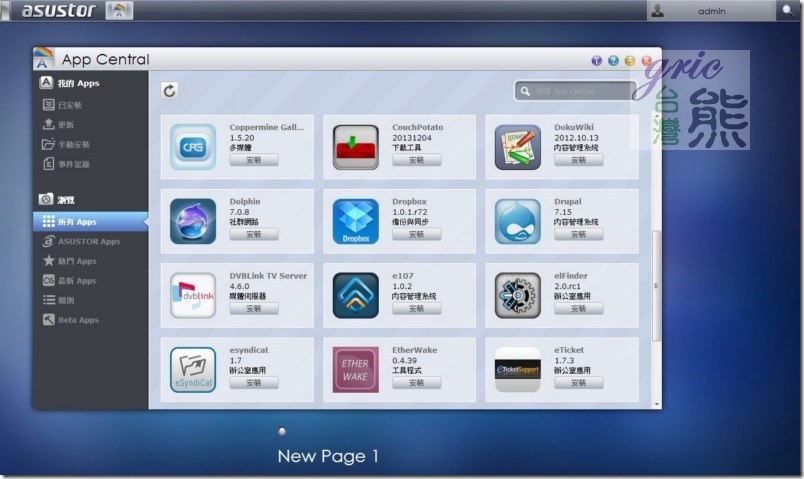Click the App Central search field
This screenshot has height=479, width=804.
tap(575, 91)
